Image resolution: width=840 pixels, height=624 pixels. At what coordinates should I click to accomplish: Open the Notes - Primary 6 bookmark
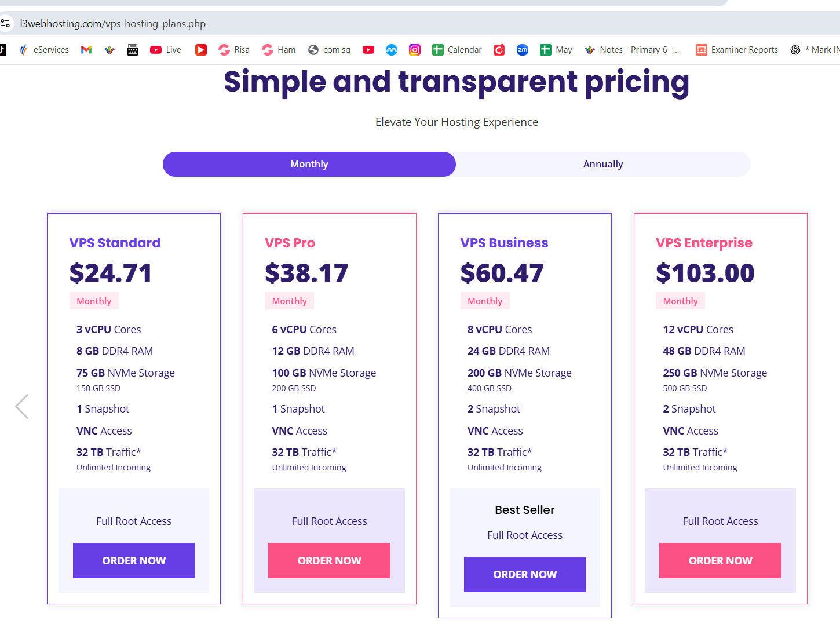(x=633, y=50)
